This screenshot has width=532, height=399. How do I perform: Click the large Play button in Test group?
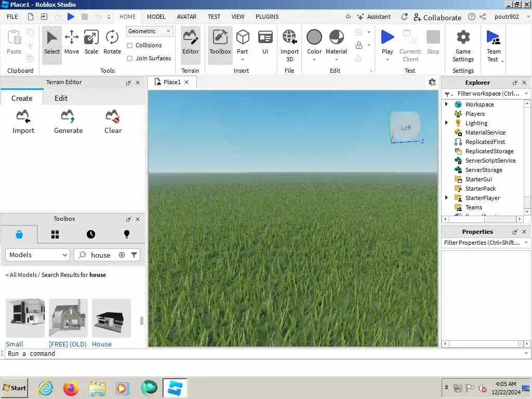click(387, 37)
